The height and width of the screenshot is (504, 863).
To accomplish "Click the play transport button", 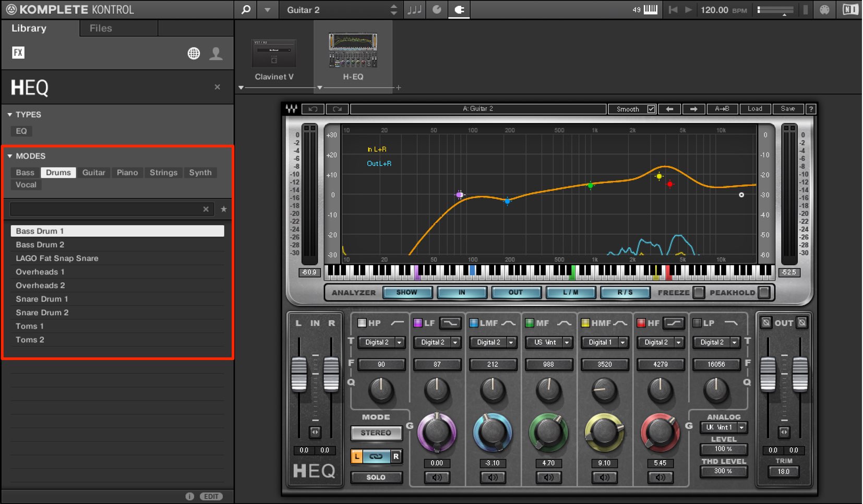I will (x=688, y=9).
